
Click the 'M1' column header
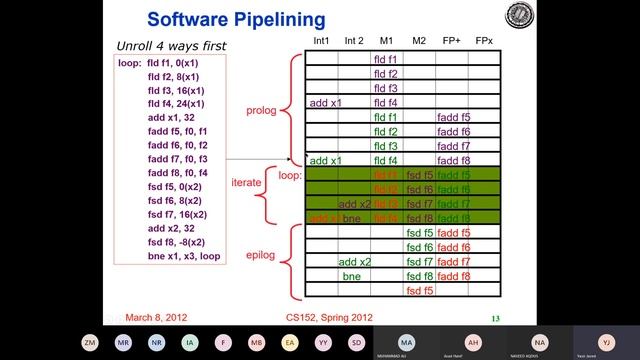[386, 41]
